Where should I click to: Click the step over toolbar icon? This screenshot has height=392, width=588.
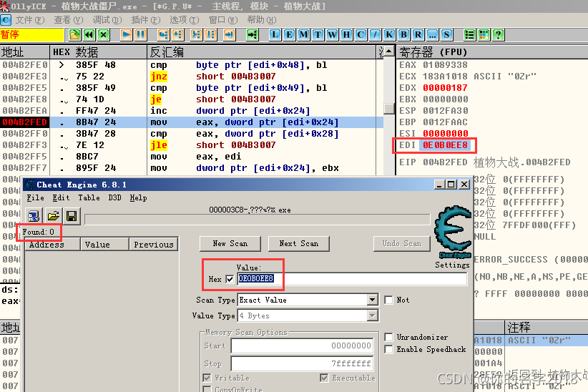(x=177, y=35)
